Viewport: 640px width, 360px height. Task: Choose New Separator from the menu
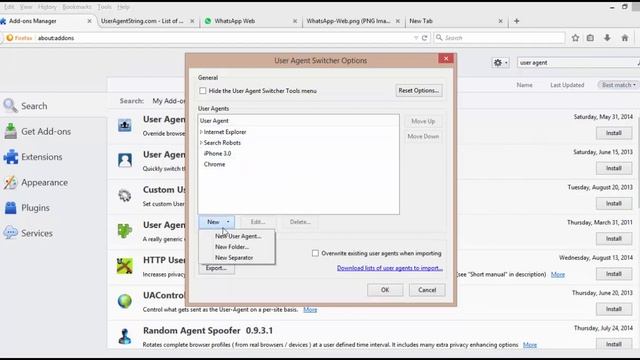tap(234, 258)
